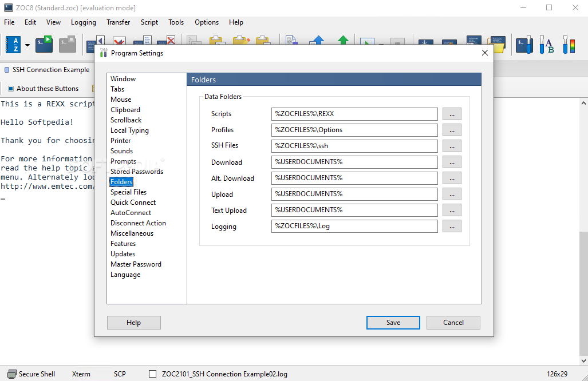This screenshot has height=381, width=588.
Task: Select Mouse in settings list
Action: click(x=121, y=100)
